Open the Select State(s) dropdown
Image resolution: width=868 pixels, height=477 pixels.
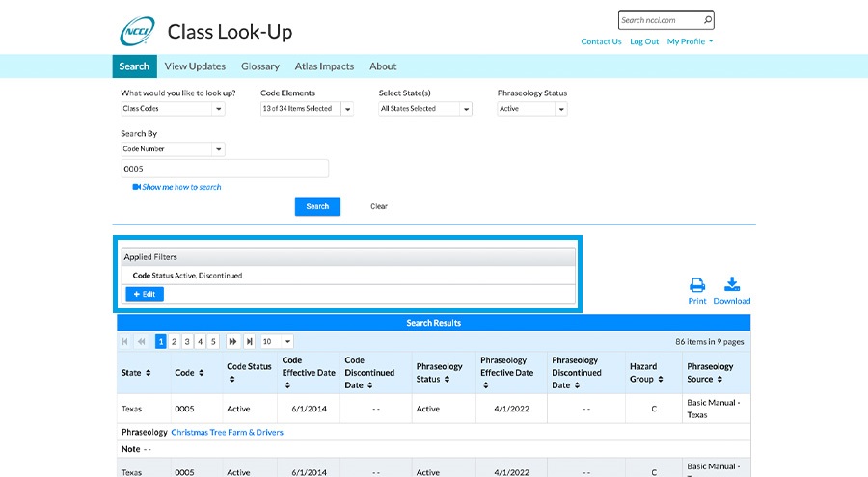point(466,109)
